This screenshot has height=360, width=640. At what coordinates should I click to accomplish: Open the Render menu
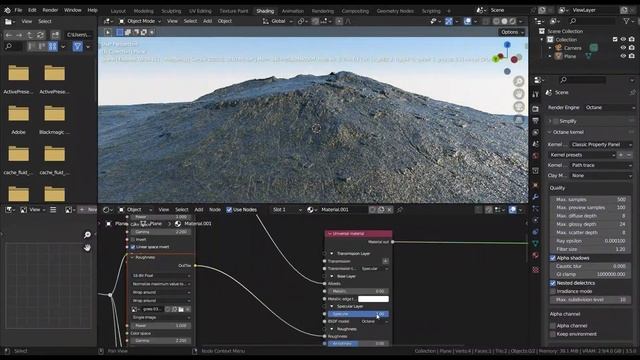pyautogui.click(x=50, y=10)
